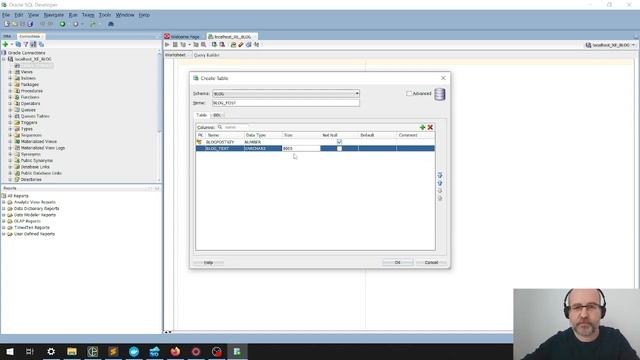This screenshot has width=640, height=360.
Task: Open the Schema dropdown
Action: coord(357,93)
